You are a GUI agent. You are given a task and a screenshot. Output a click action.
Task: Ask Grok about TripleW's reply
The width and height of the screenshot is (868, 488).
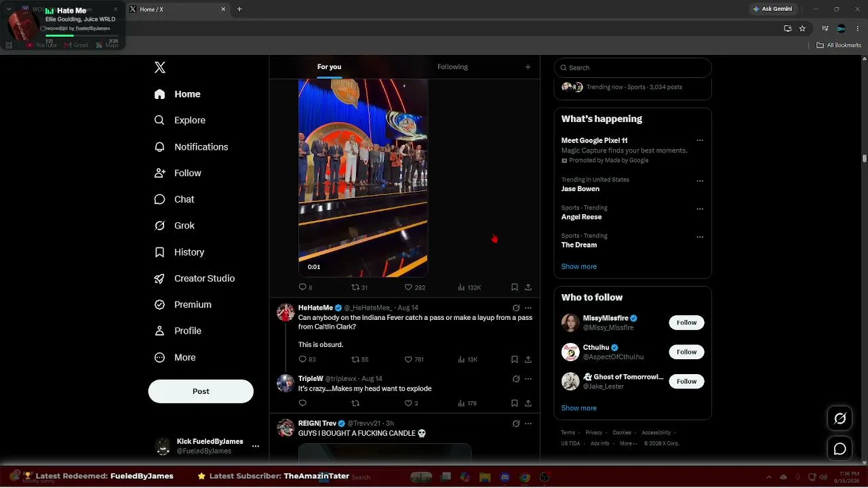point(516,379)
